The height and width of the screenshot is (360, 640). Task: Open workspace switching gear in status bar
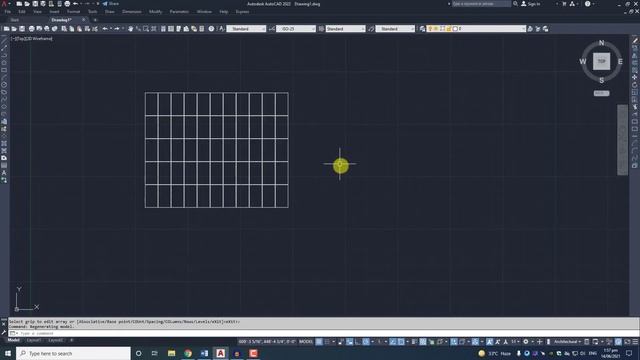coord(526,342)
